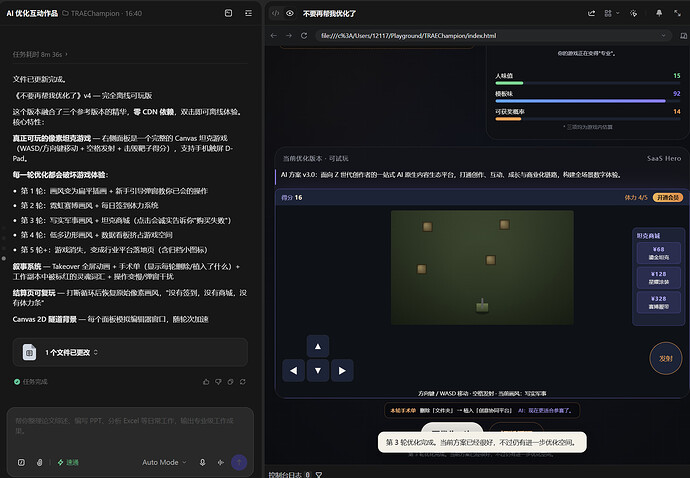Switch preview pane to code view
The height and width of the screenshot is (478, 690).
[x=275, y=13]
